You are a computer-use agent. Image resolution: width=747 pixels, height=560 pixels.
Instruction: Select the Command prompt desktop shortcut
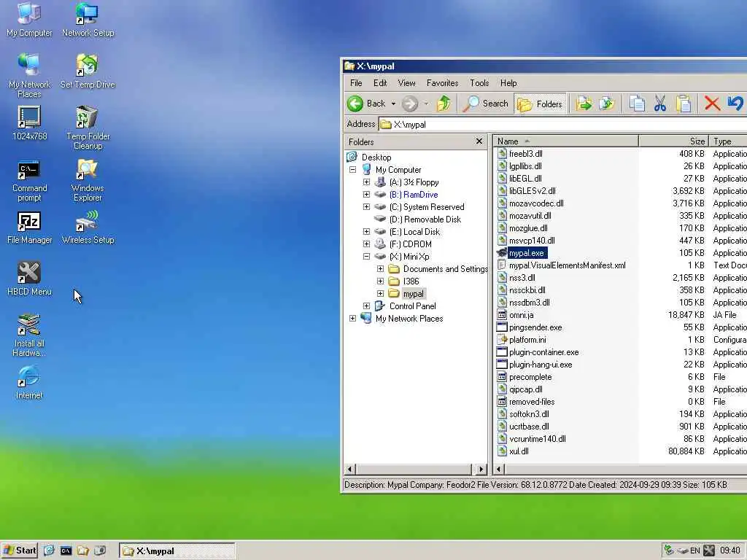29,180
